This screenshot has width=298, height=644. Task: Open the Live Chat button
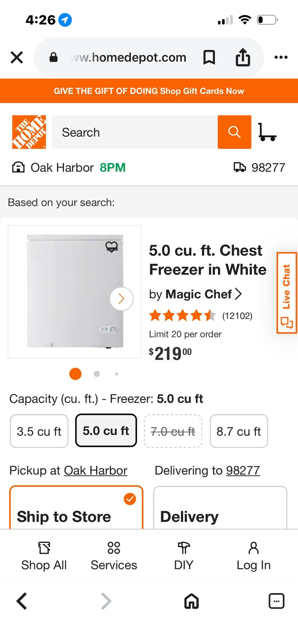pyautogui.click(x=287, y=293)
